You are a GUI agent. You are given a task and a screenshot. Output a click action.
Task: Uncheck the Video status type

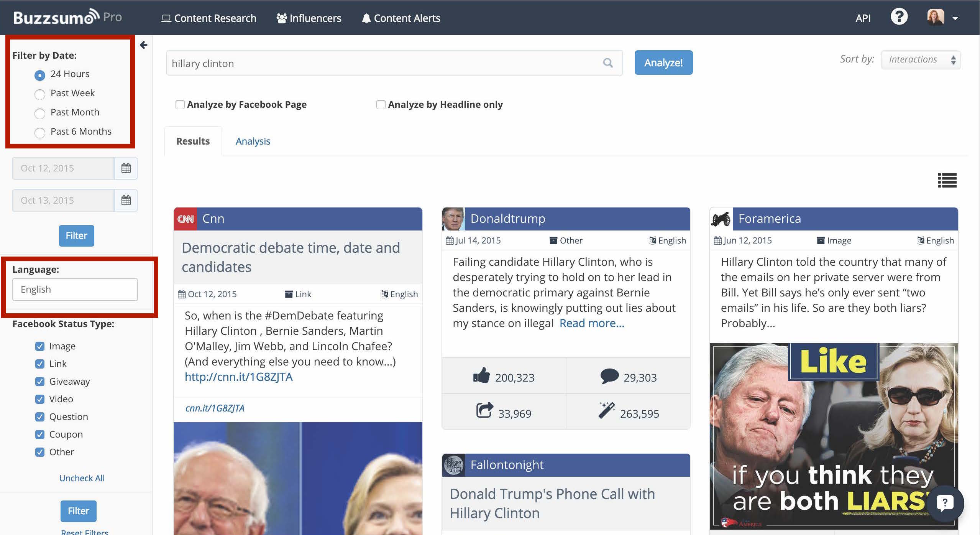click(39, 399)
